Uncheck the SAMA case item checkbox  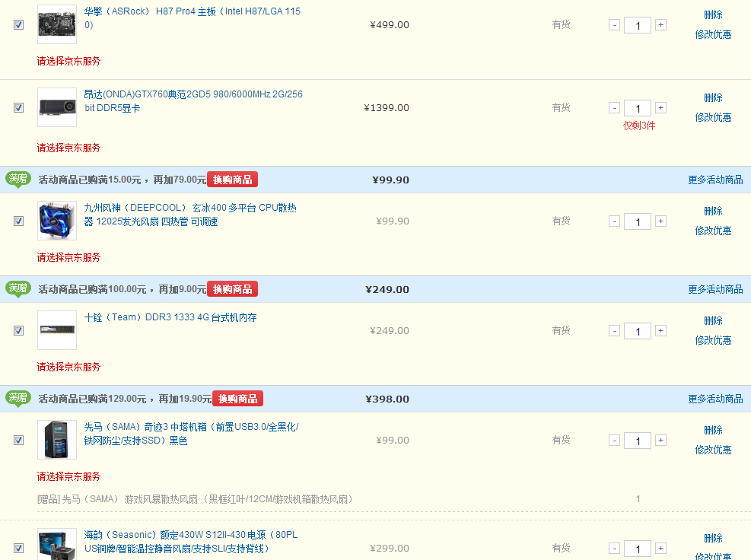pos(19,441)
